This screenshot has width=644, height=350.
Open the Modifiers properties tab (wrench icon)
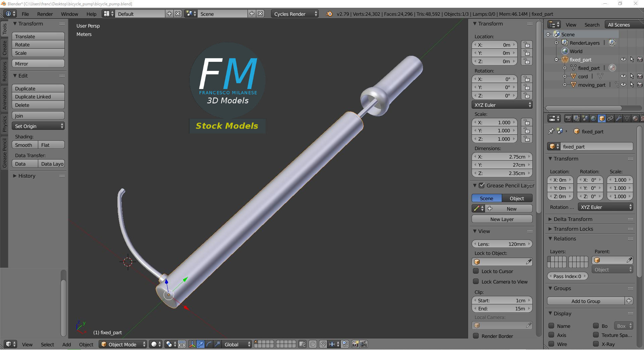619,118
